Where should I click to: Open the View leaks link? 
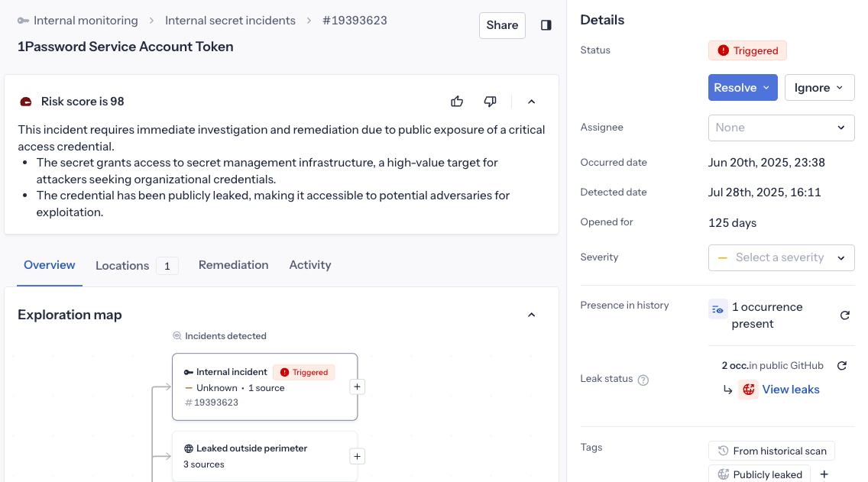click(x=791, y=390)
